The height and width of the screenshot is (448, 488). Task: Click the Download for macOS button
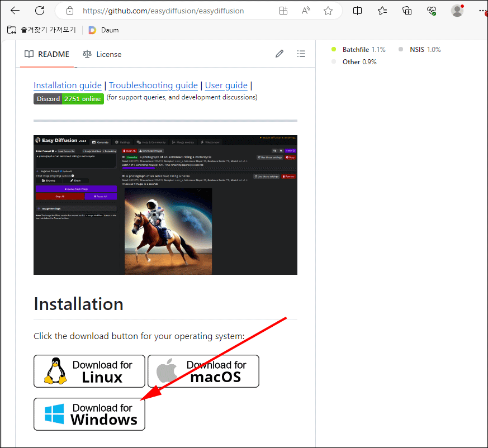coord(203,371)
